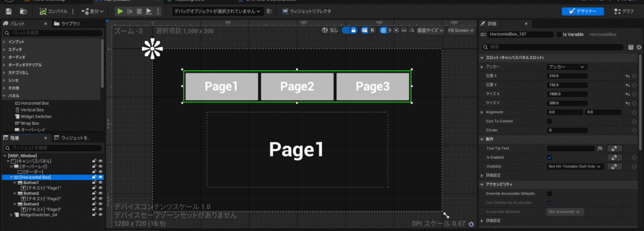Save the widget blueprint with the floppy icon

click(9, 11)
